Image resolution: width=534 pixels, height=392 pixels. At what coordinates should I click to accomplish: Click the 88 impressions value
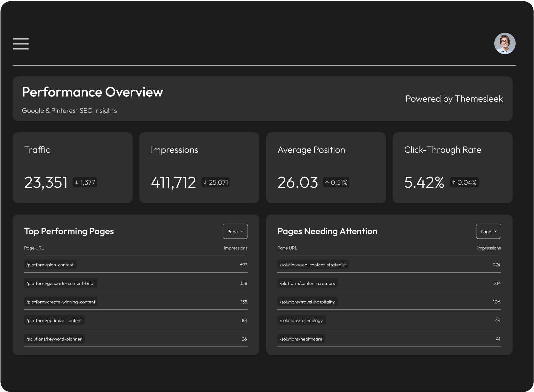pos(244,320)
